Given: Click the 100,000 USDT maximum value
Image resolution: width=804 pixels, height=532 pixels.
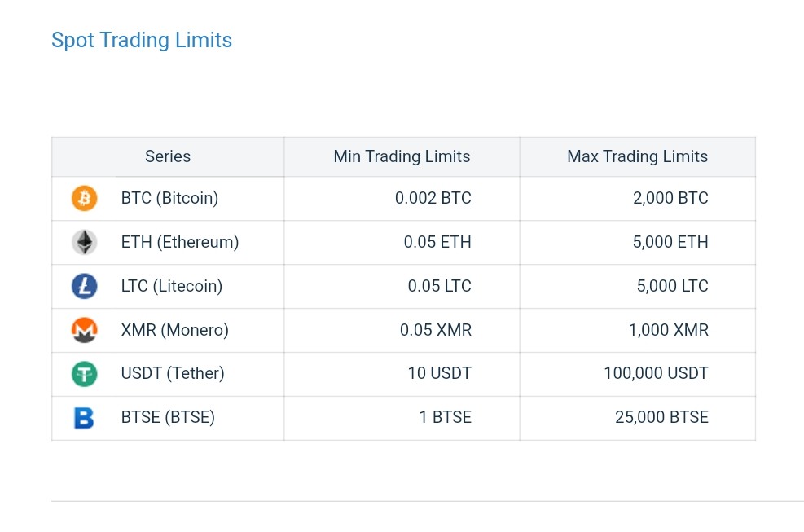Looking at the screenshot, I should (656, 374).
